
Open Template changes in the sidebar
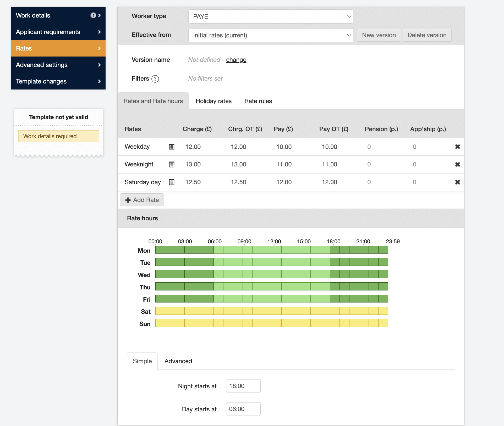coord(58,81)
